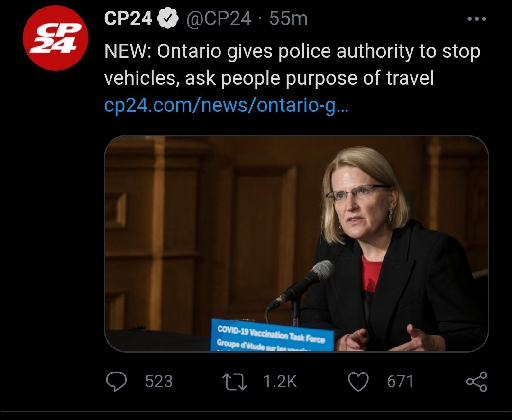Click the 1.2K retweet count

click(x=280, y=382)
